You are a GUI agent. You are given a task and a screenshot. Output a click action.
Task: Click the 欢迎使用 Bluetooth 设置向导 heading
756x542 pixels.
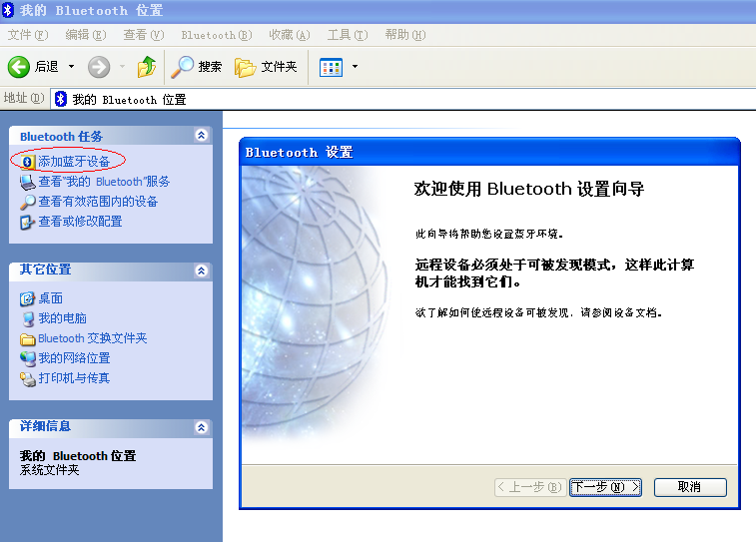pos(529,189)
